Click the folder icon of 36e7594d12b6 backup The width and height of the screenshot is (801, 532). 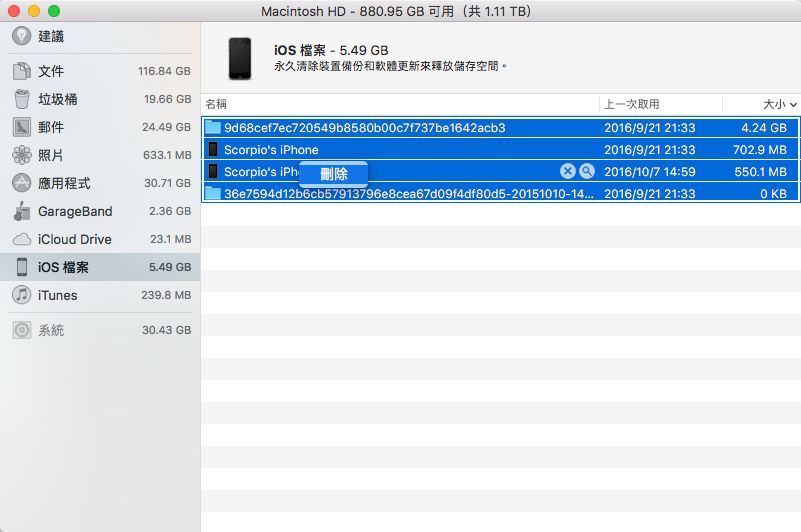tap(212, 193)
